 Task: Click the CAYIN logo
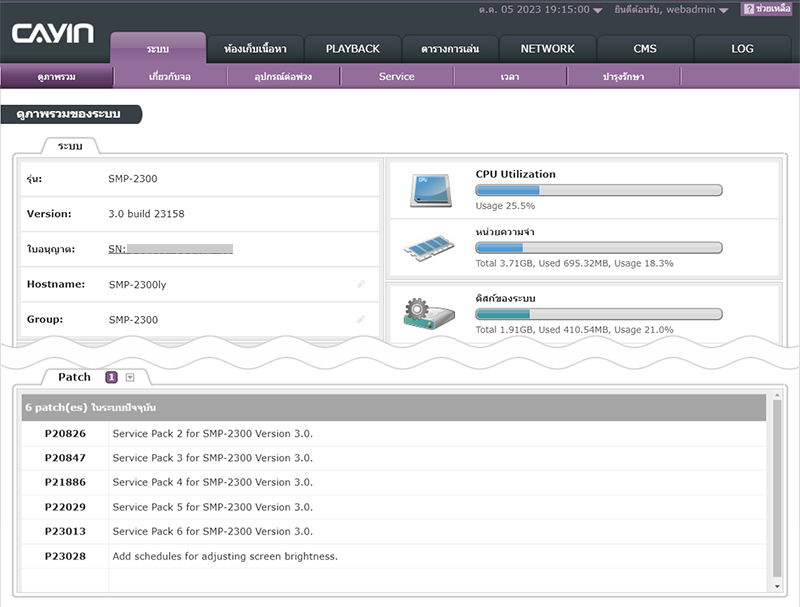click(x=53, y=34)
